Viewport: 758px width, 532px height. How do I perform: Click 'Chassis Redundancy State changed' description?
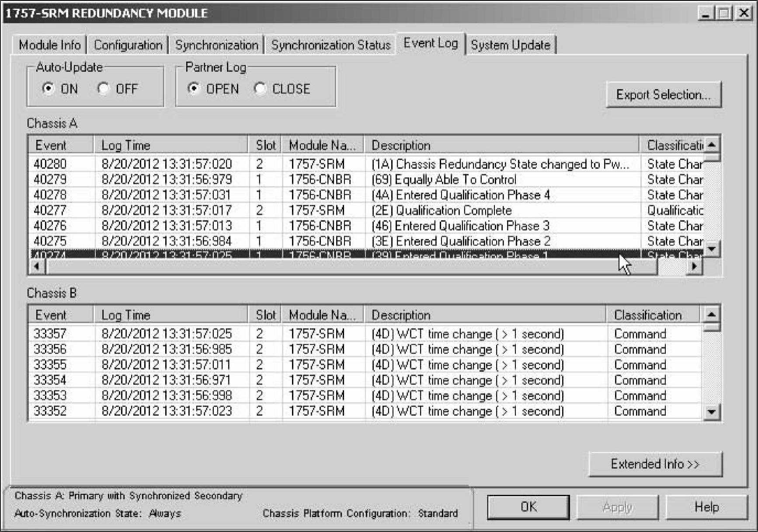pyautogui.click(x=501, y=164)
